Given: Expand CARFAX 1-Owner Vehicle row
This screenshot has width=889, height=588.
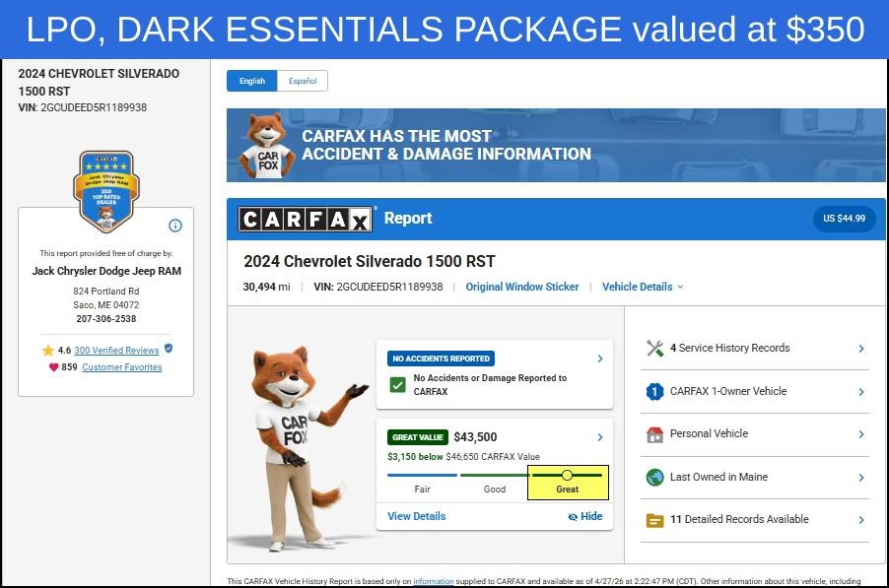Looking at the screenshot, I should tap(755, 391).
